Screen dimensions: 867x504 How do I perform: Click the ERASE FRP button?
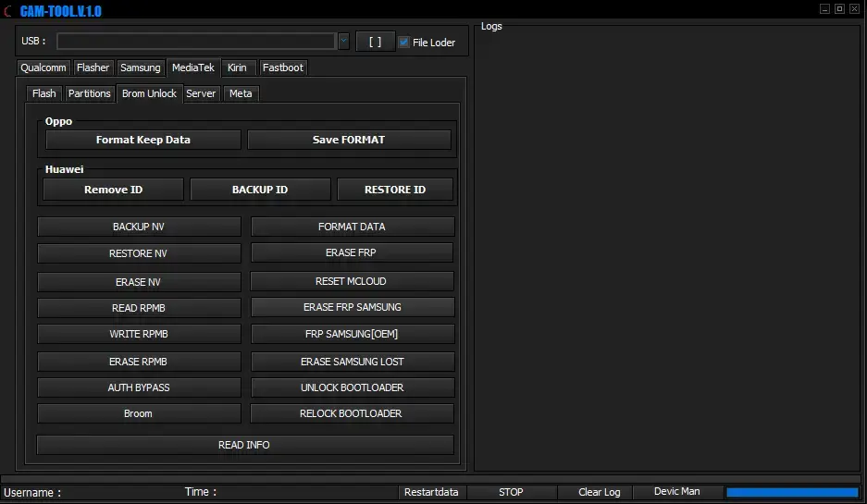(352, 252)
